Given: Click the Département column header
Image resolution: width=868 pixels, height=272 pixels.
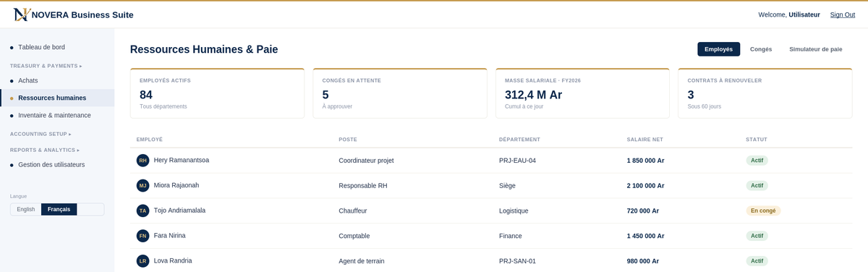Looking at the screenshot, I should [519, 140].
